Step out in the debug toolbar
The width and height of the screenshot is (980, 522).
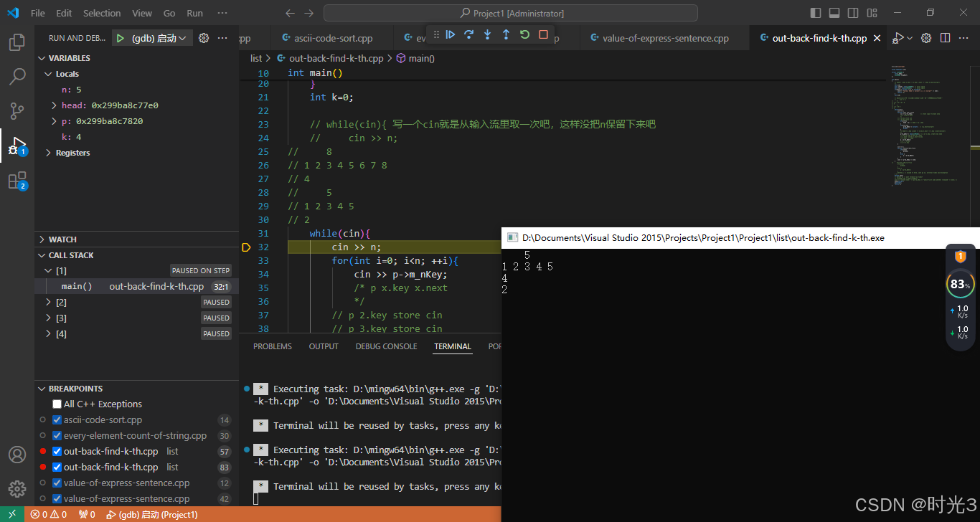click(x=507, y=34)
